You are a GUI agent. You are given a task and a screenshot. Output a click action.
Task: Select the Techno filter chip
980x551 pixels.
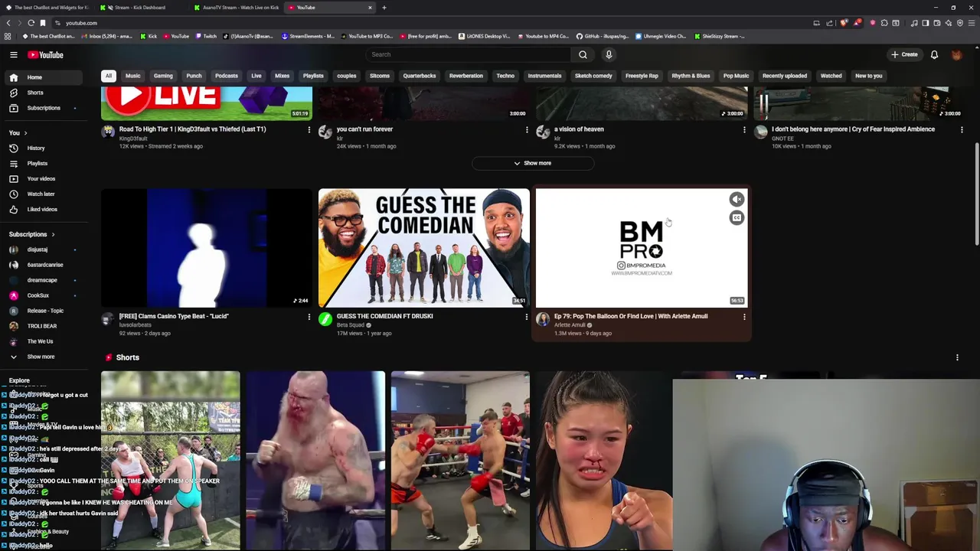coord(505,76)
